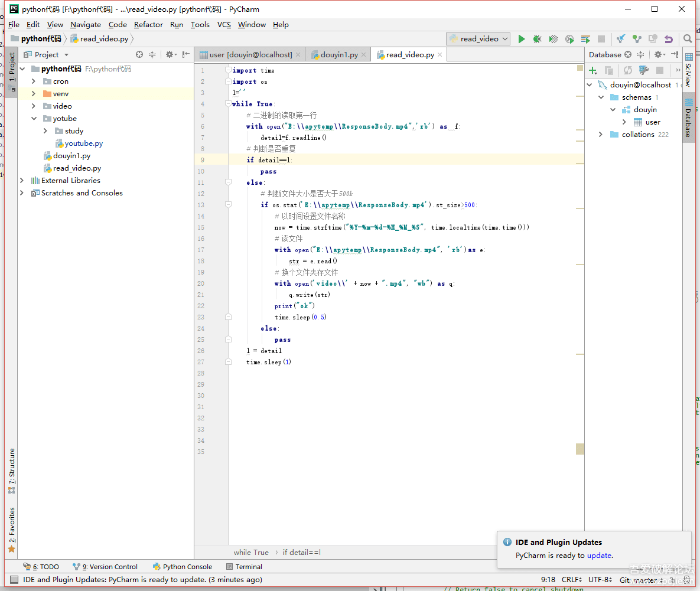
Task: Click Scroll from Editor icon in Database panel
Action: (x=628, y=54)
